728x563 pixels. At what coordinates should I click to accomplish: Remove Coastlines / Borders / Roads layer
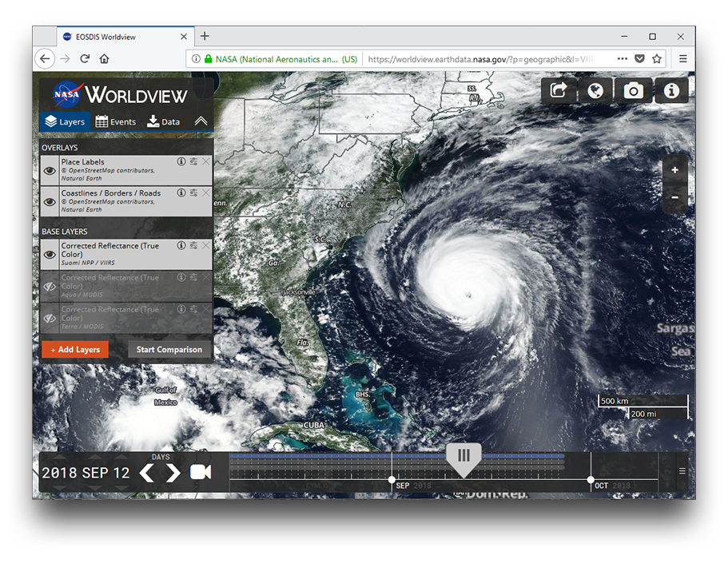pyautogui.click(x=205, y=192)
